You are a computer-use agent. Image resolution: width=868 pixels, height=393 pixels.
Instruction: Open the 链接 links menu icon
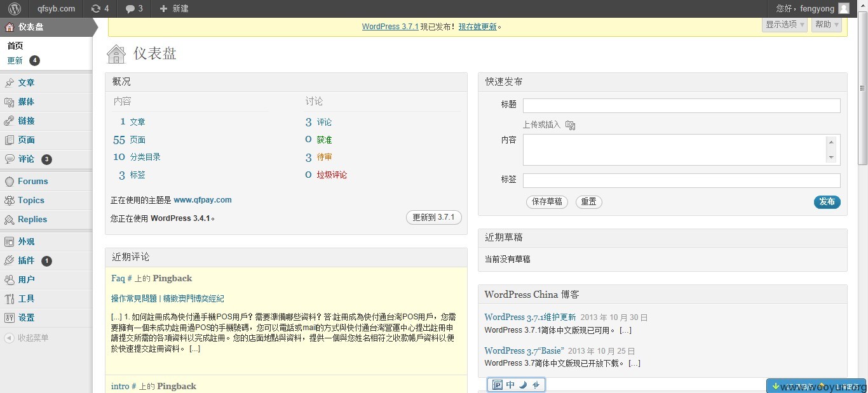click(9, 121)
